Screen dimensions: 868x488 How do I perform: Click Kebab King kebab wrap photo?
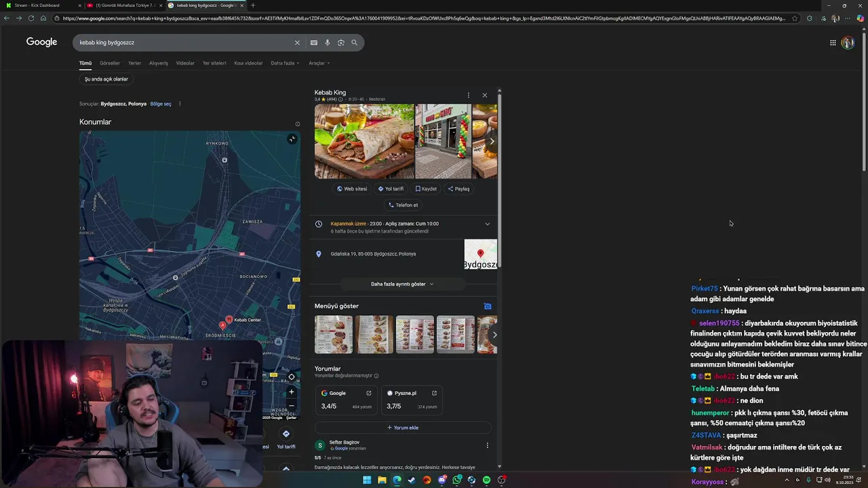tap(364, 141)
